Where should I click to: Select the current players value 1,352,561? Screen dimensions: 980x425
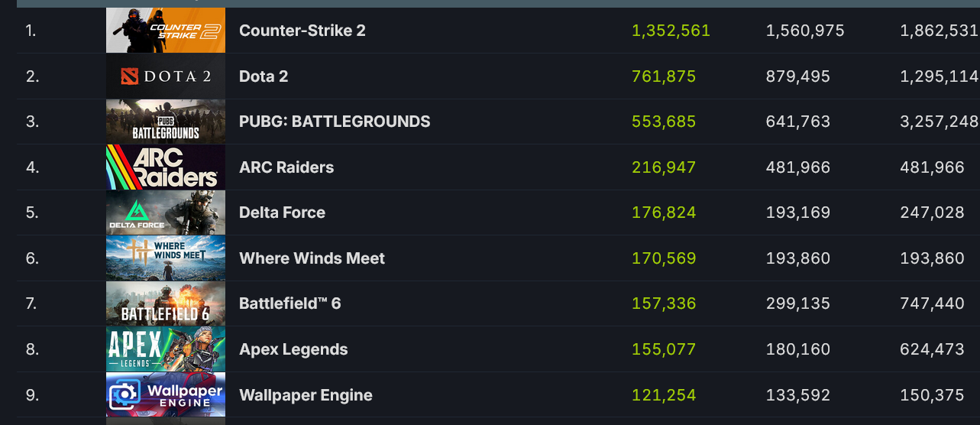pyautogui.click(x=671, y=31)
